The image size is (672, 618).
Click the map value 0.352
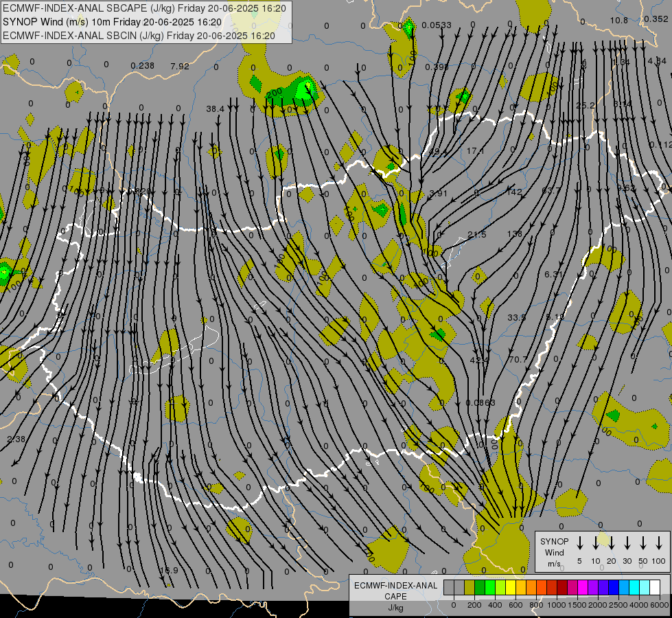[x=656, y=19]
